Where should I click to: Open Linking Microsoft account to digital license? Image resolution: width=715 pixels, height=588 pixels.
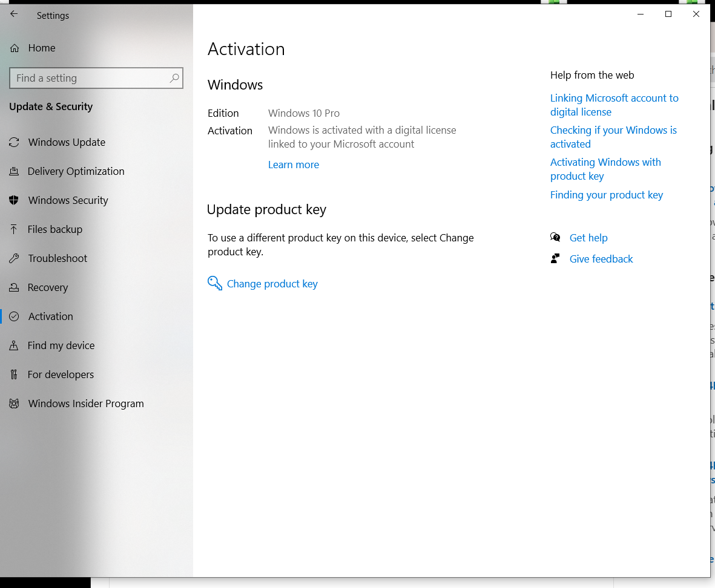click(x=615, y=105)
